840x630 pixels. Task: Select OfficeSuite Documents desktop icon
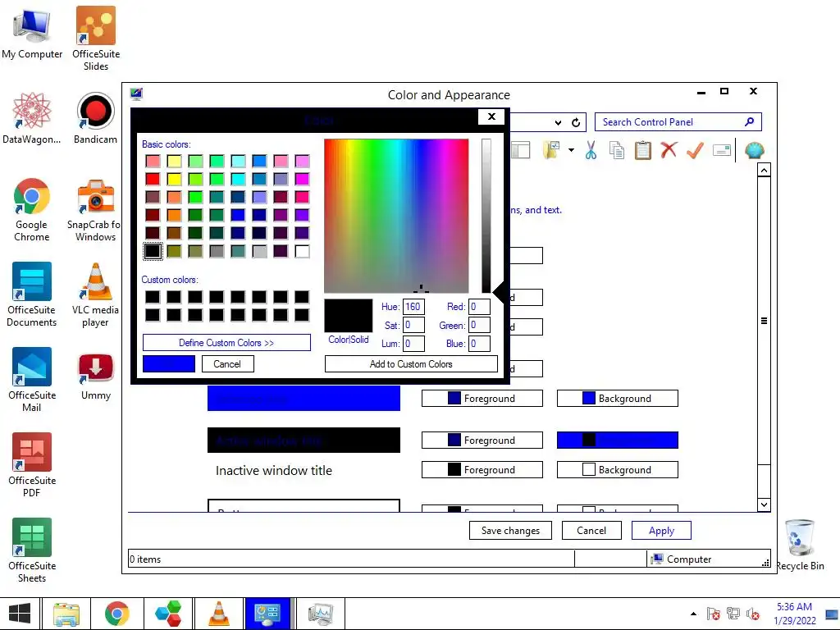pos(32,294)
